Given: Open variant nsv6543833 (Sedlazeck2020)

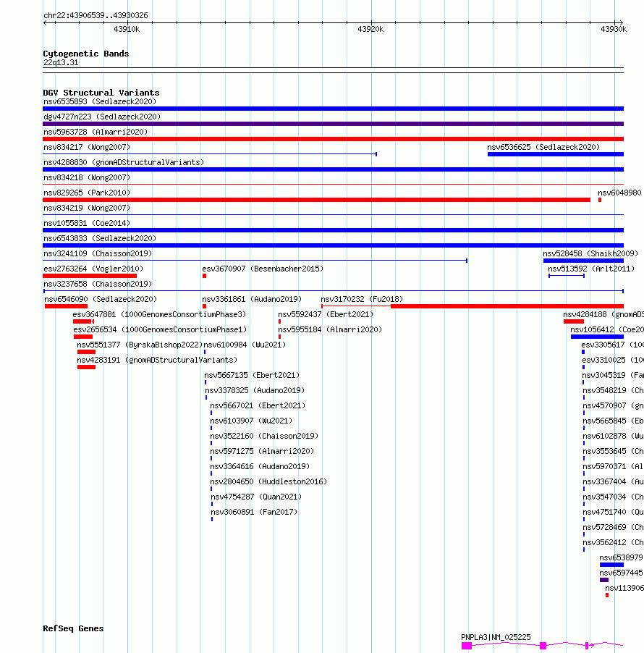Looking at the screenshot, I should (x=100, y=239).
